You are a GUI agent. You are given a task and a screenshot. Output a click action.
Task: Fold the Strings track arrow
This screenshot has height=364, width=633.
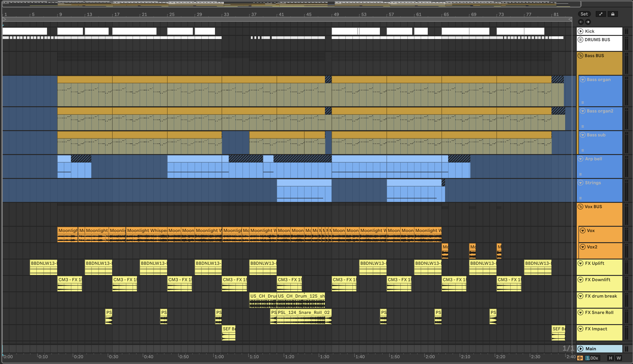[x=580, y=183]
